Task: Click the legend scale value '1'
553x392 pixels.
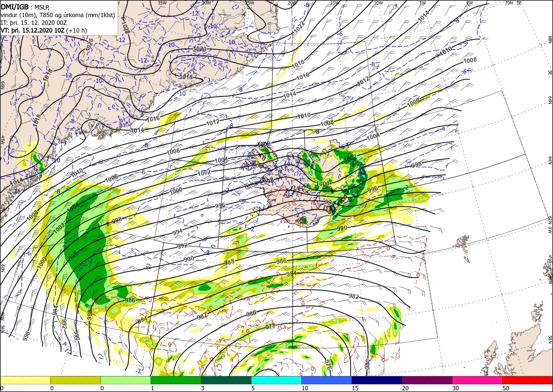Action: [x=153, y=388]
